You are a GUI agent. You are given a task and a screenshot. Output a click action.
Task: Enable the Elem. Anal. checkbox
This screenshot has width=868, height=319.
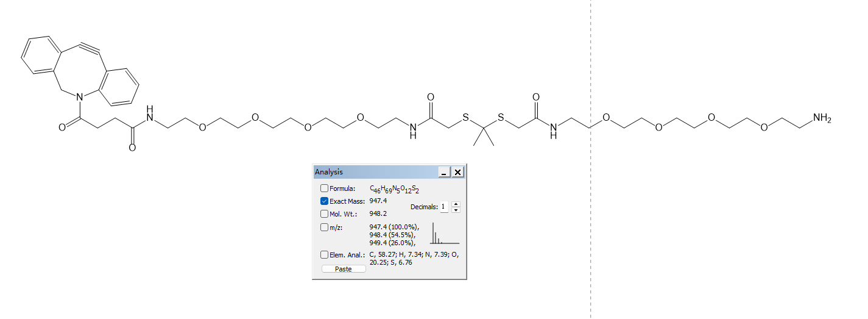click(325, 255)
